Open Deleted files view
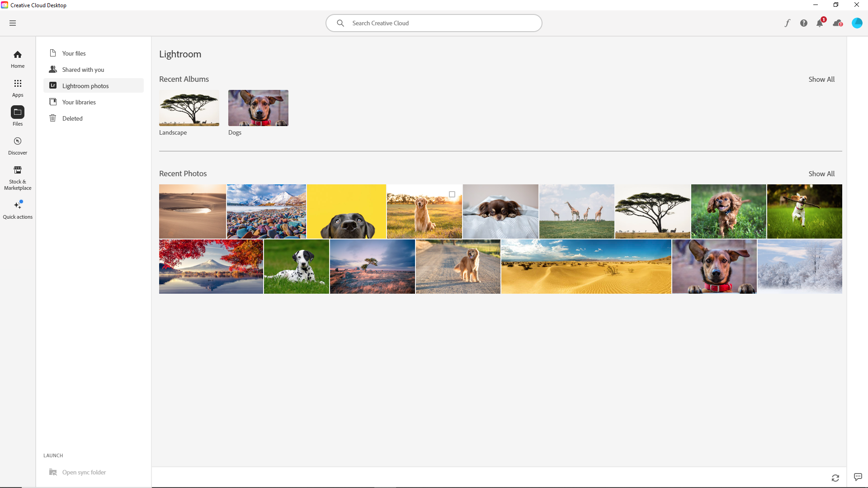 click(73, 118)
